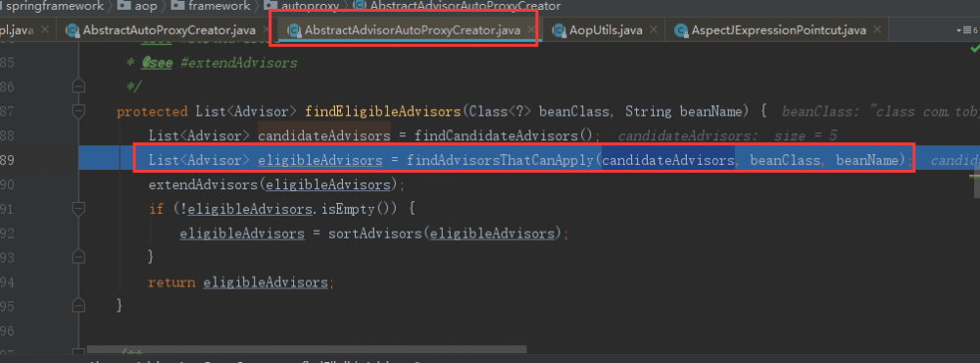Click the green inspection checkmark indicator
The width and height of the screenshot is (980, 363).
(x=974, y=50)
